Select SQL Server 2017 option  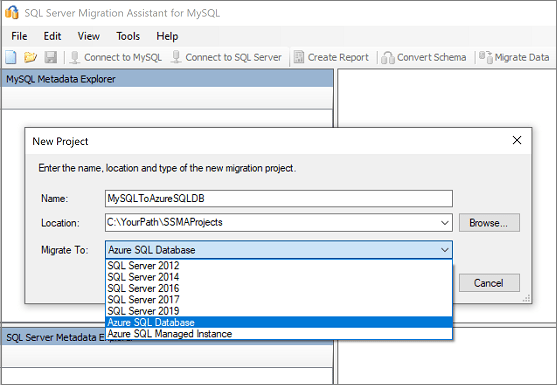279,299
